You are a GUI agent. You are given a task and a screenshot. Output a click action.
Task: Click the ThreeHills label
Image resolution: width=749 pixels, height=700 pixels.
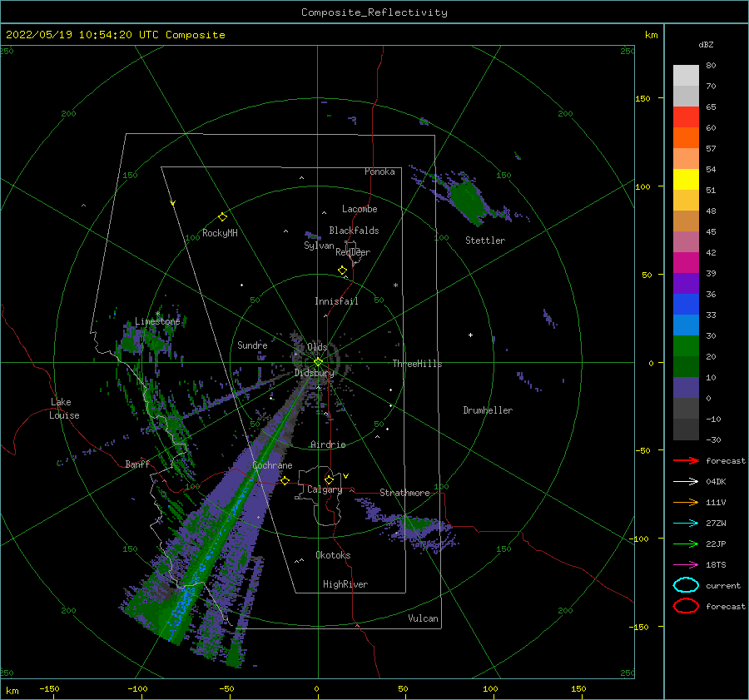[x=417, y=364]
